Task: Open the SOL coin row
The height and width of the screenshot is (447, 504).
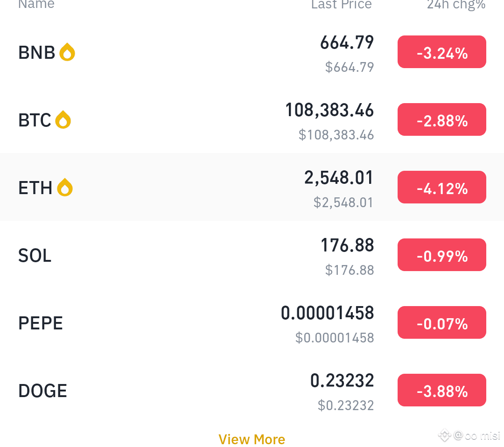Action: pos(252,255)
